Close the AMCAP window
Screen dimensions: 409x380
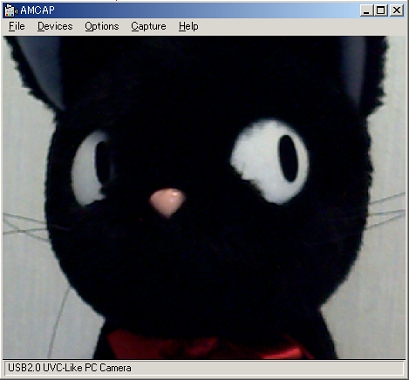pyautogui.click(x=397, y=10)
